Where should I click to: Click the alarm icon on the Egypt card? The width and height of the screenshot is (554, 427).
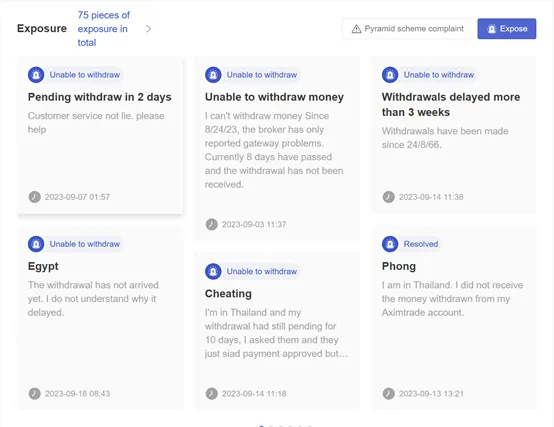pyautogui.click(x=36, y=244)
